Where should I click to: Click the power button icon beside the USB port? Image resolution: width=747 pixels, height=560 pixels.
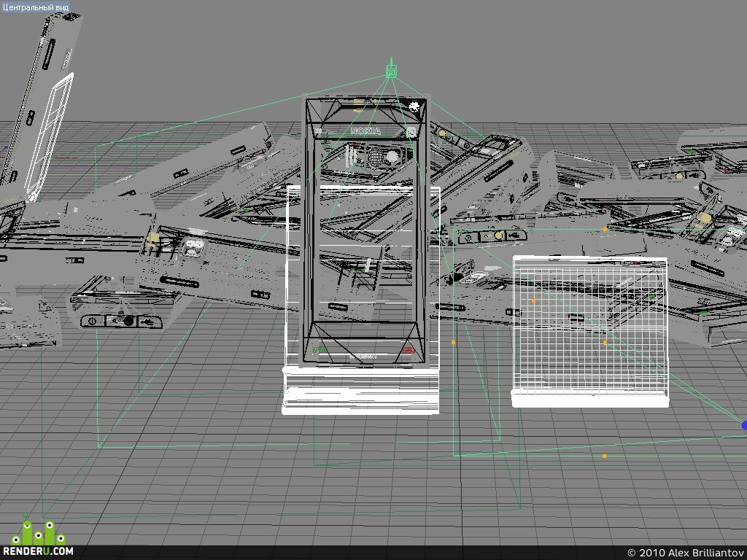(92, 322)
